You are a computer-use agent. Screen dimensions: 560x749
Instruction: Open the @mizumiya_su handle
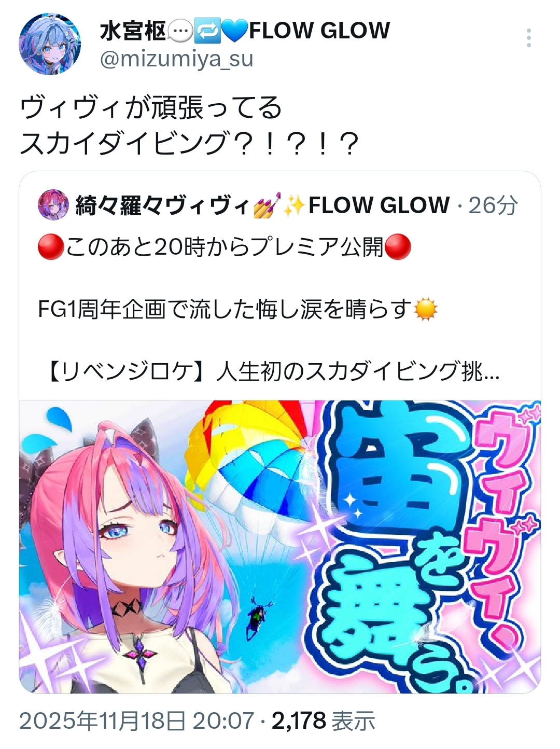click(176, 59)
